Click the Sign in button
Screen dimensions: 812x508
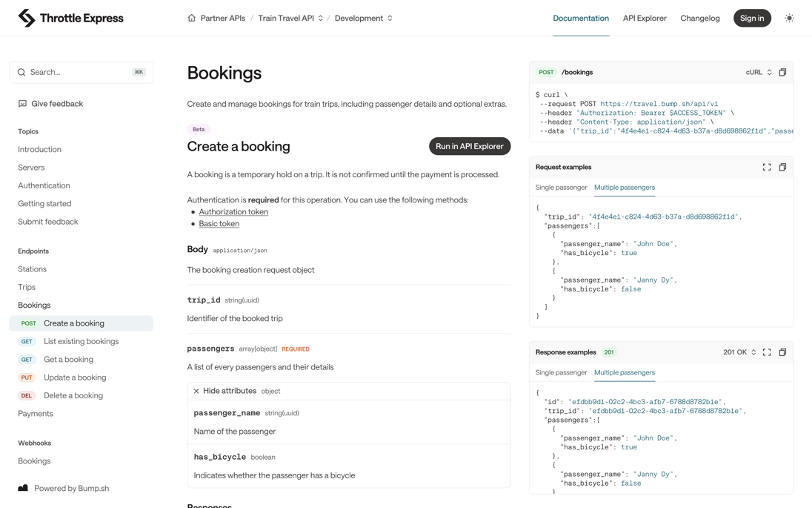click(752, 17)
